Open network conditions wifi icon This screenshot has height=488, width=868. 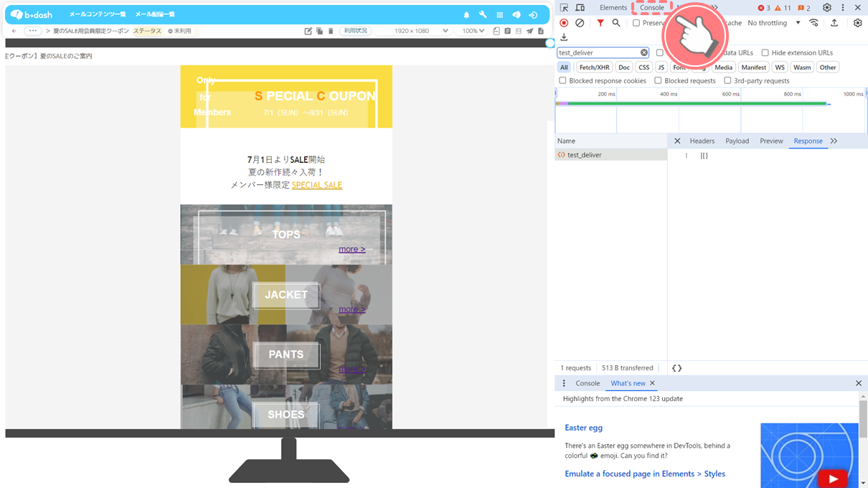tap(813, 23)
